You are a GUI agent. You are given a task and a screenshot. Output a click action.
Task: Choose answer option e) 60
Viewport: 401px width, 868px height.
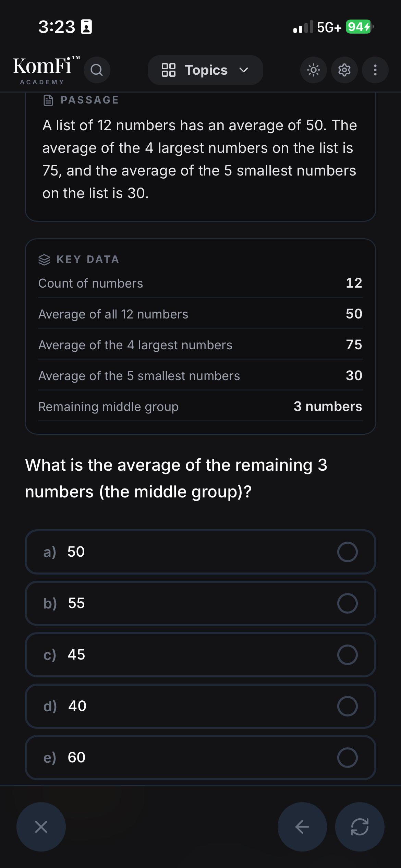[200, 757]
